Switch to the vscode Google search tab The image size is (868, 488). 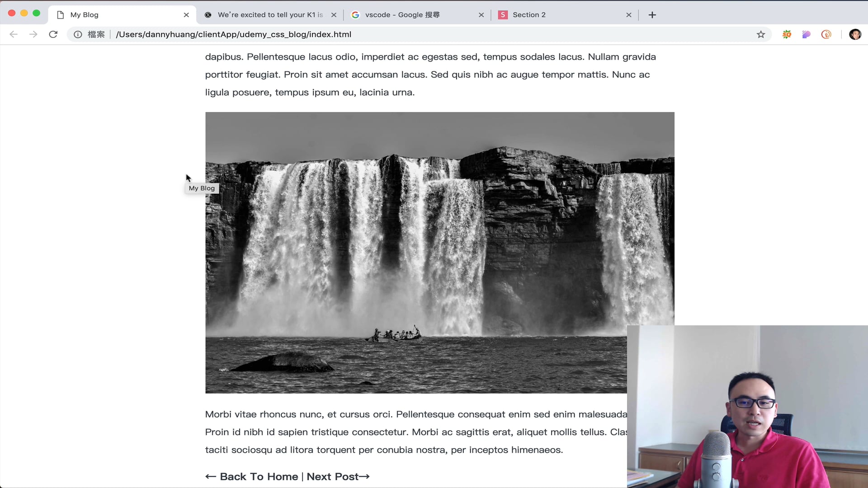coord(402,15)
